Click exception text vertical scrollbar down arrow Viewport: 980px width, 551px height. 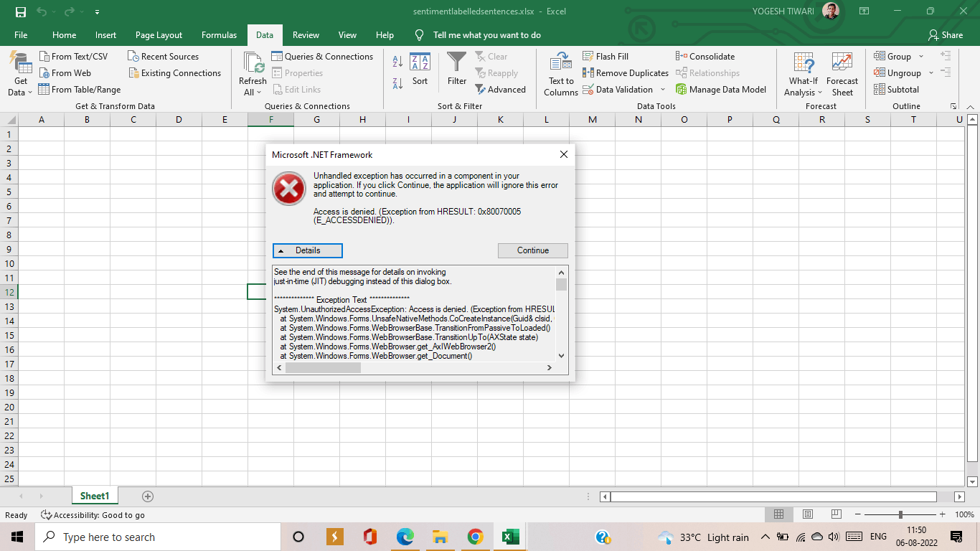561,355
